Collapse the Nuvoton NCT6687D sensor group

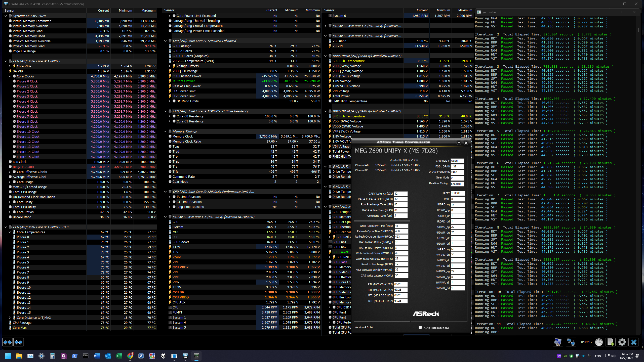[x=165, y=217]
